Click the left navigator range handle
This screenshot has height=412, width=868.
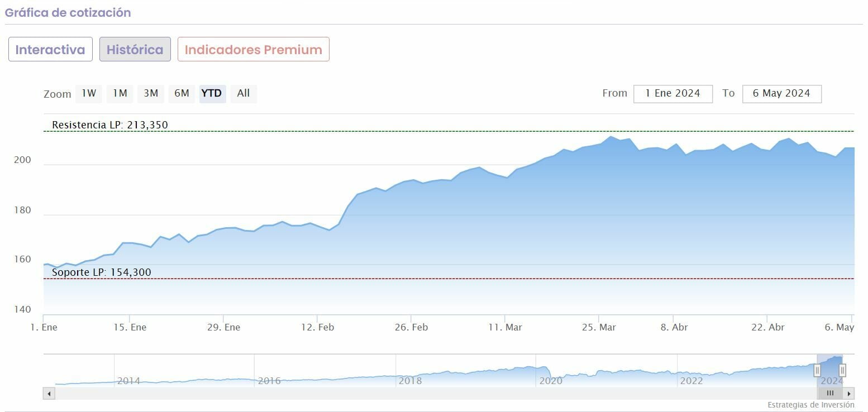click(817, 370)
